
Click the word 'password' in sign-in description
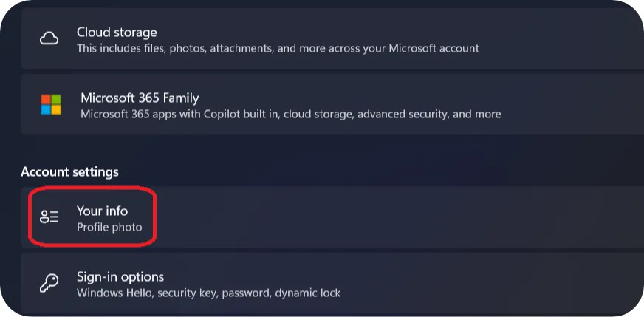coord(250,293)
